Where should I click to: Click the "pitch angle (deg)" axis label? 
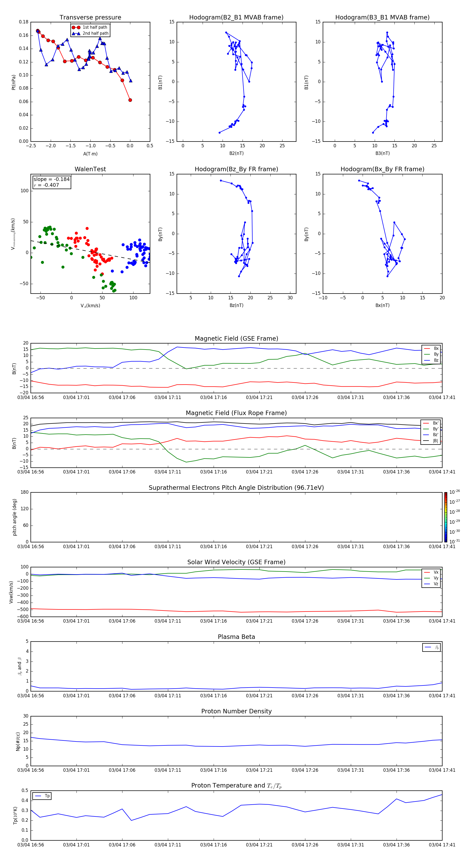point(14,517)
